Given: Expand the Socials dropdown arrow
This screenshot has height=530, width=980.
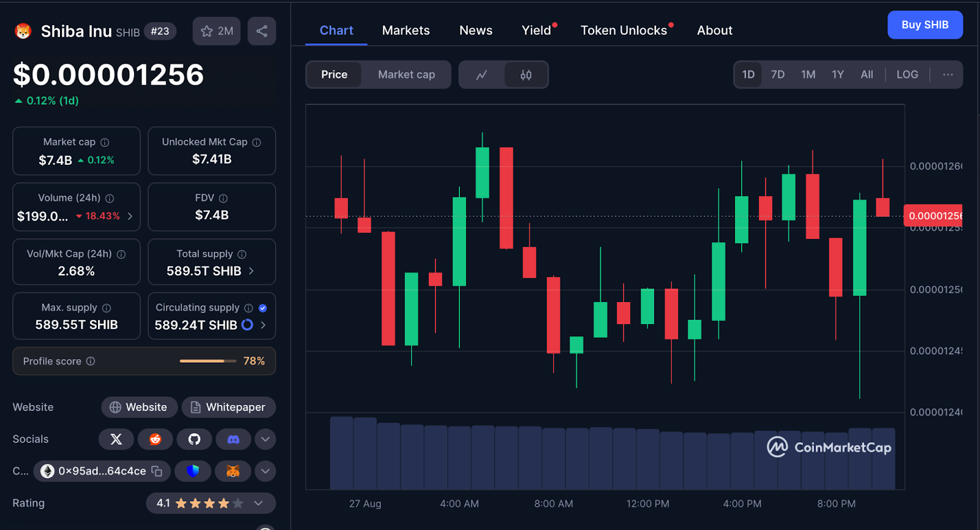Looking at the screenshot, I should click(265, 439).
